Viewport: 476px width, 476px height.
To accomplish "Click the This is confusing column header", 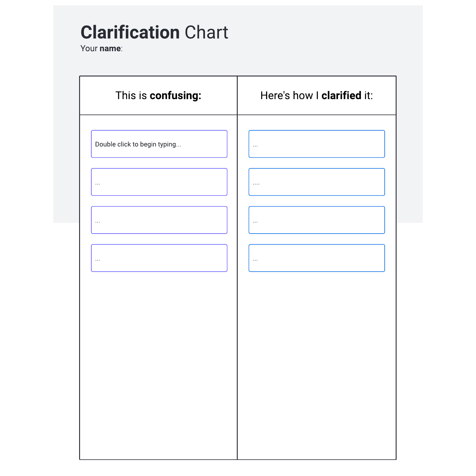I will coord(158,95).
